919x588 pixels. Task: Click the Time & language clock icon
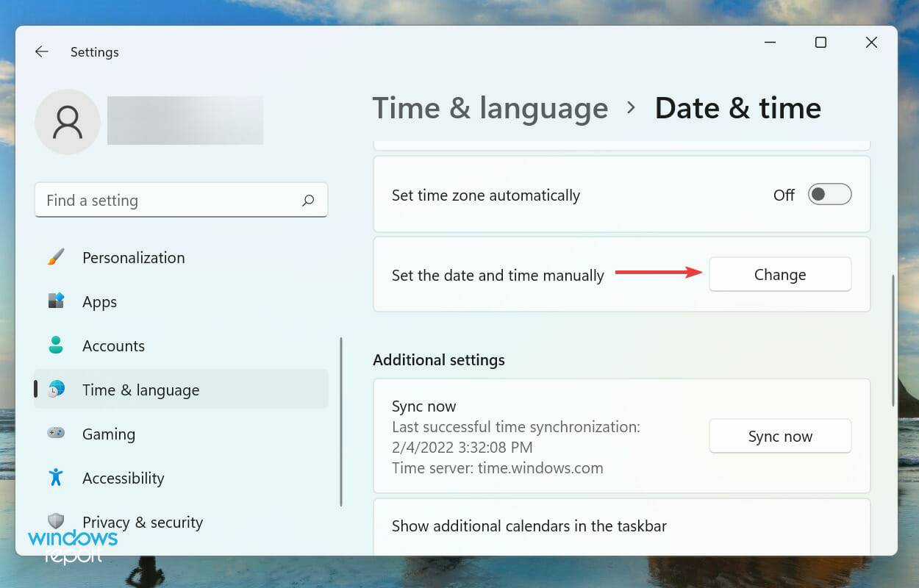[54, 390]
